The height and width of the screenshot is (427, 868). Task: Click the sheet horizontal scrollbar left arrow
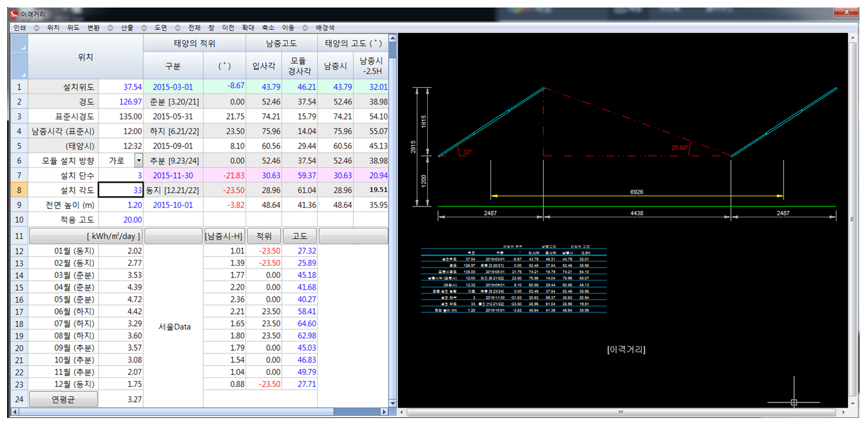pos(15,412)
